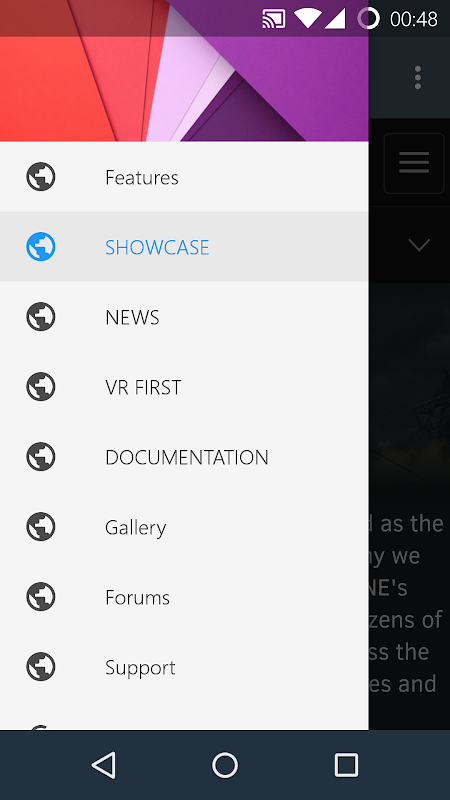
Task: Go to the NEWS section
Action: 184,316
